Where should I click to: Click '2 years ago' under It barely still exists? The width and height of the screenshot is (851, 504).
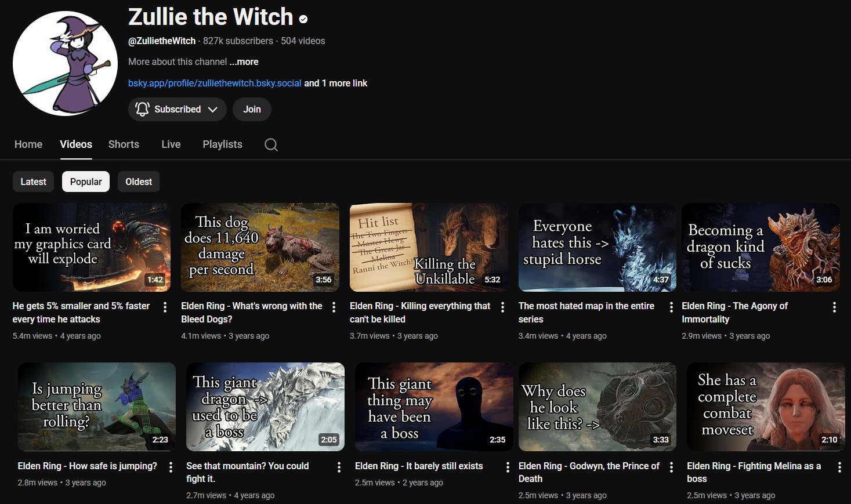coord(423,483)
